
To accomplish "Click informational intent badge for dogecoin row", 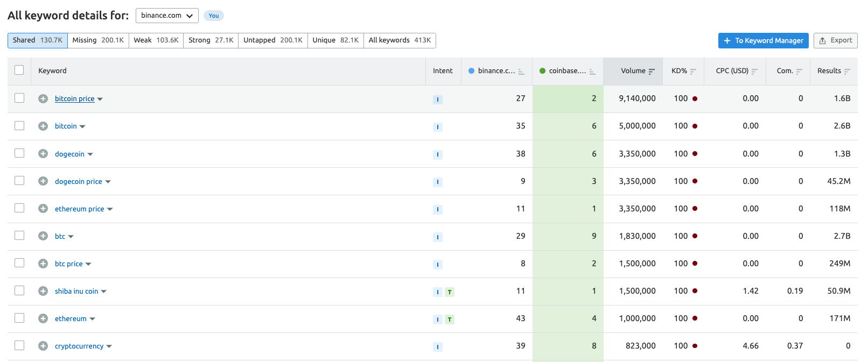I will pos(438,154).
